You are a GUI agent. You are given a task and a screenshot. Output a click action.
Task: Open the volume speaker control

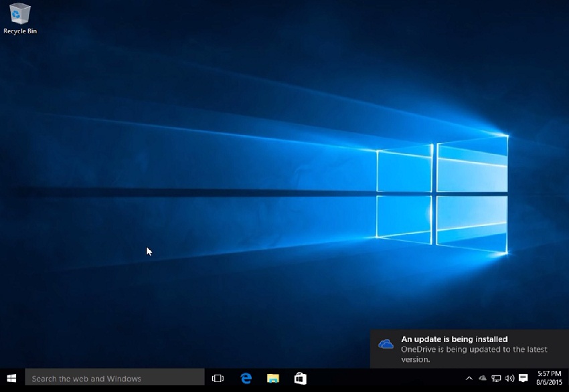click(x=509, y=379)
